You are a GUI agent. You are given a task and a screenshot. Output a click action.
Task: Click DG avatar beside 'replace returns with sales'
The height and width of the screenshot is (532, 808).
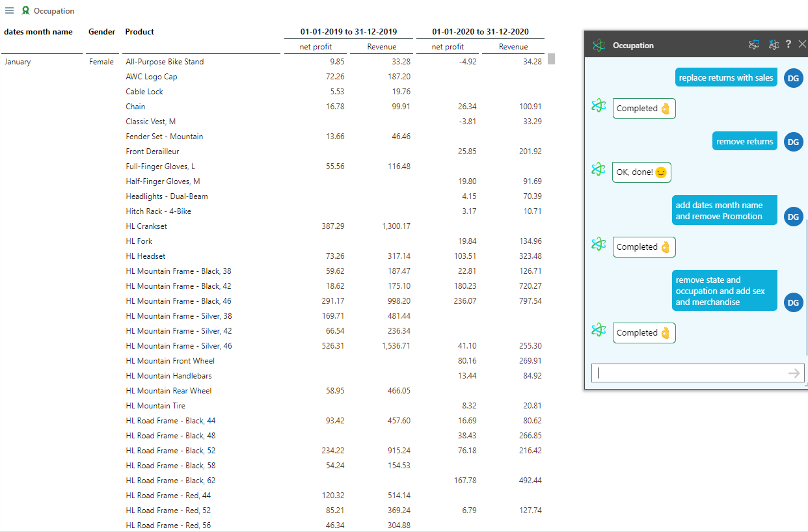pyautogui.click(x=793, y=77)
